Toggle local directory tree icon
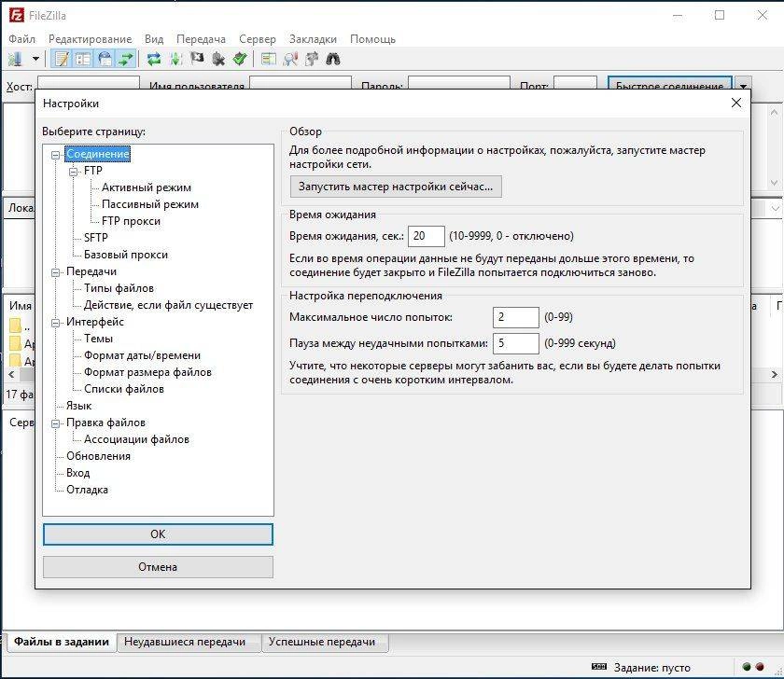The image size is (784, 679). click(x=83, y=59)
